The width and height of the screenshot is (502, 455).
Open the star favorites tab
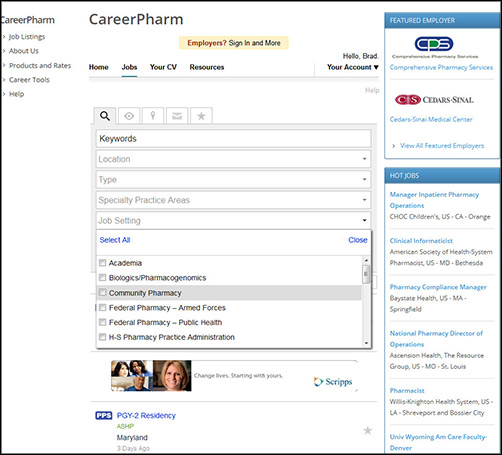tap(201, 116)
